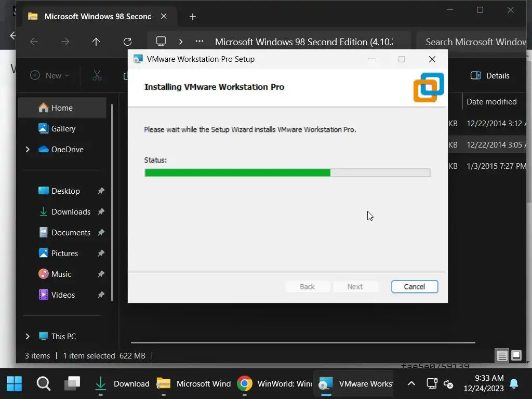Screen dimensions: 532x399
Task: Select the file dated 12/22/2014 3:05
Action: point(496,144)
